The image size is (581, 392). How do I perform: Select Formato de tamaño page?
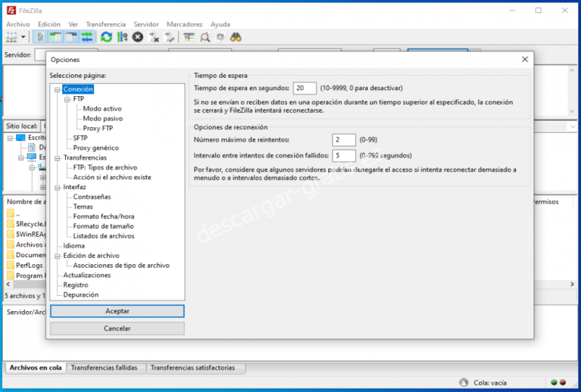click(104, 226)
